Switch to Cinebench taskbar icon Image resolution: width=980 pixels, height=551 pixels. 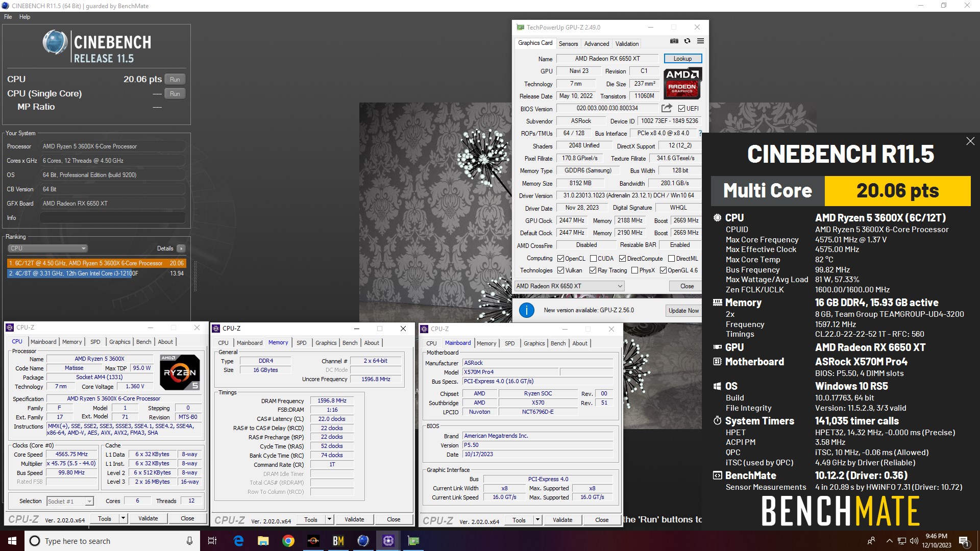[x=363, y=541]
